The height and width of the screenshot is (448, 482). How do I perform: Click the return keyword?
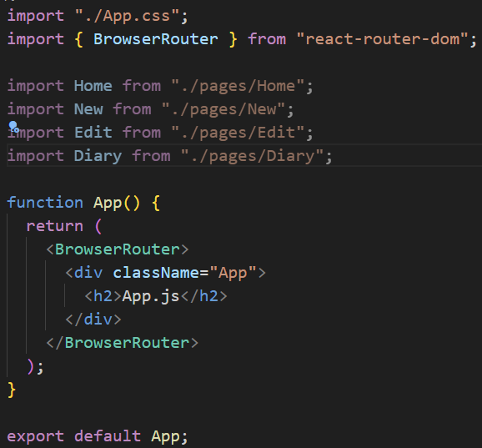pos(55,226)
